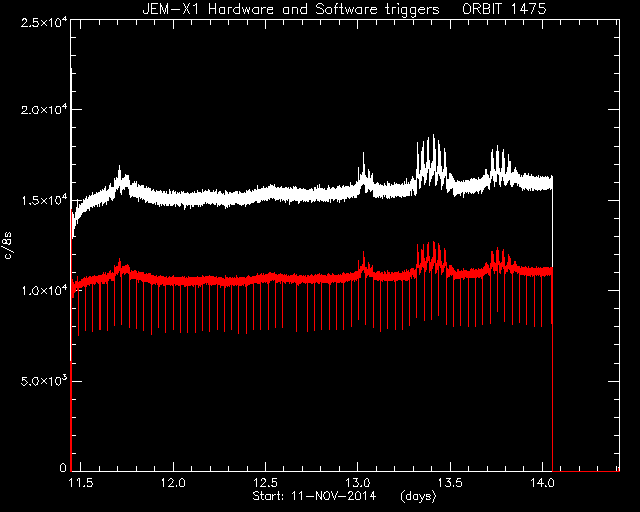The width and height of the screenshot is (640, 512).
Task: Click the red curve's highest peak near 13.4 days
Action: coord(433,243)
